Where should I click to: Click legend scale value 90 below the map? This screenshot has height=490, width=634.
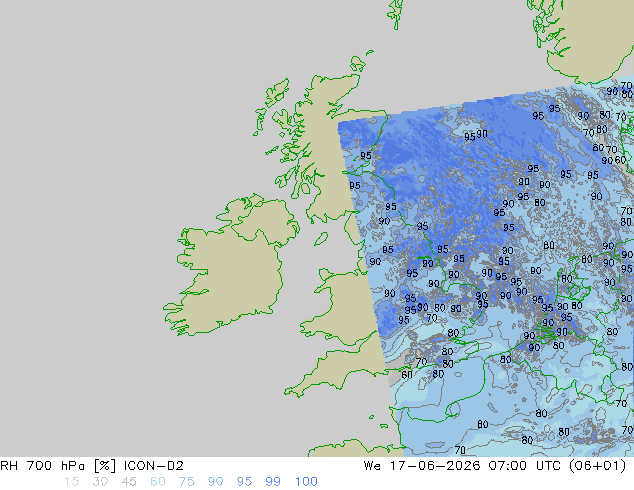pos(215,482)
